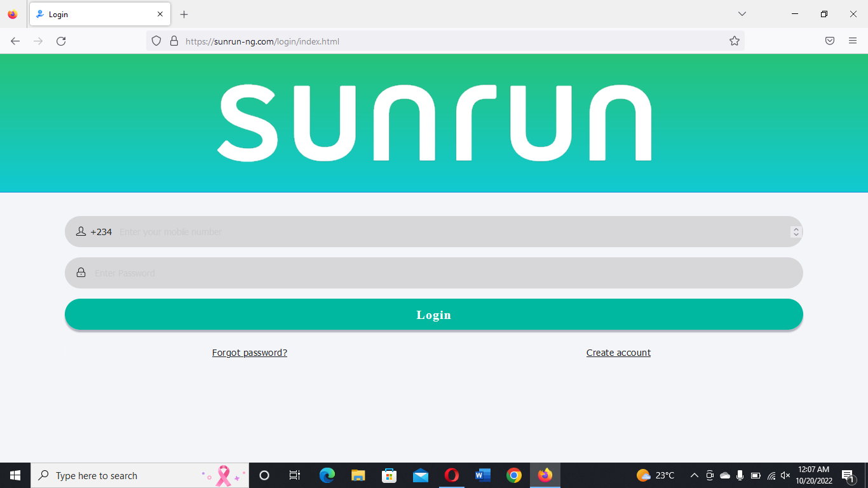Reload the page with the refresh icon
The height and width of the screenshot is (488, 868).
tap(61, 41)
